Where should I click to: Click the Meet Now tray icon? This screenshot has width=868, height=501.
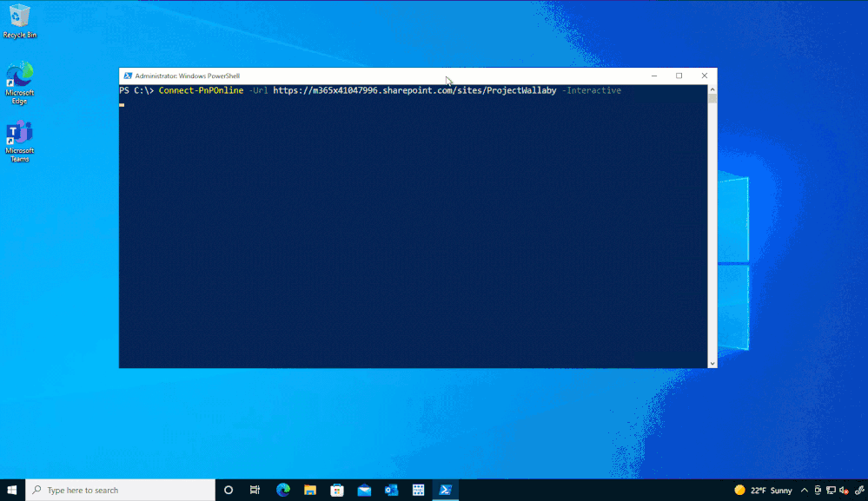pos(818,490)
